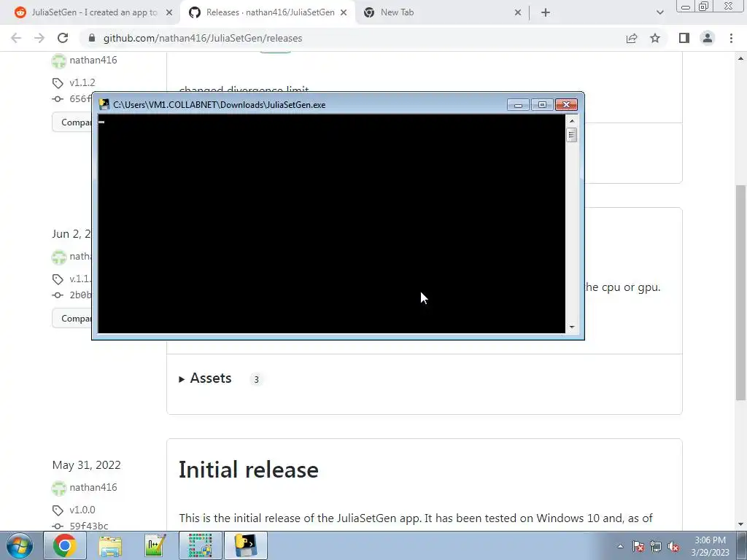Open the Chrome profile menu

708,38
